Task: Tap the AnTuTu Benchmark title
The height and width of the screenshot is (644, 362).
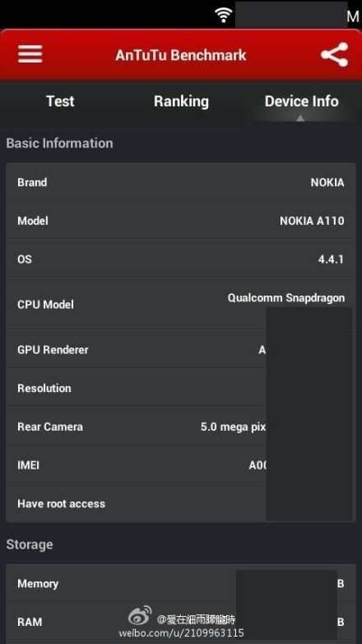Action: 181,55
